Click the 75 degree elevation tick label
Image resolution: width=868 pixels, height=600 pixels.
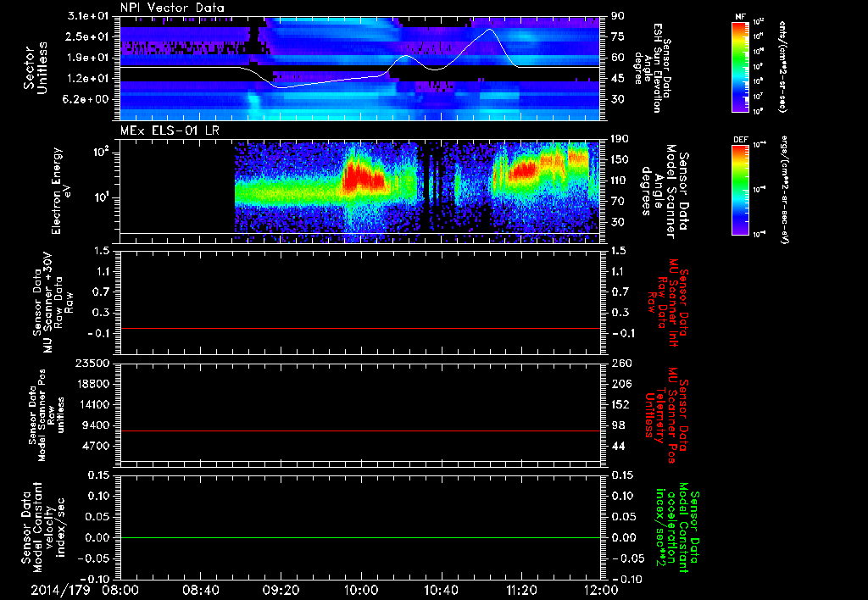pos(618,36)
